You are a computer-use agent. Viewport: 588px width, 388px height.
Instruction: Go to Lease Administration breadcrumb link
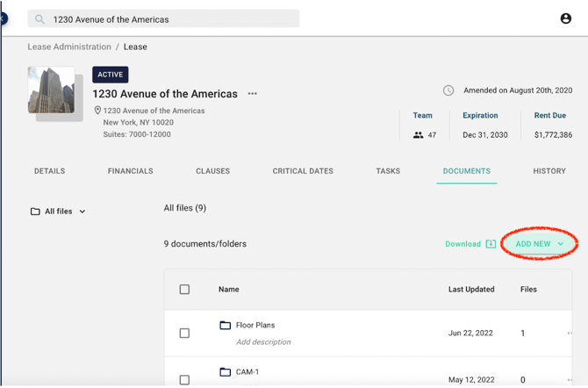pyautogui.click(x=69, y=47)
